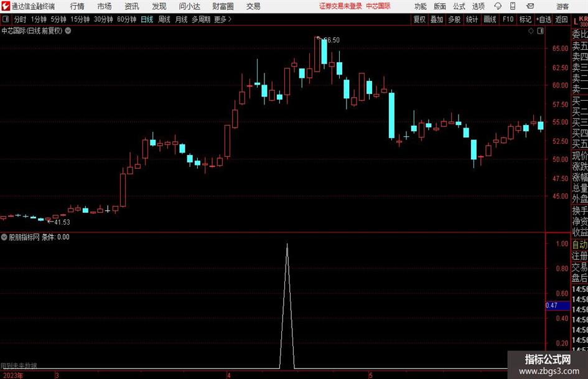Open the 公式 menu

pyautogui.click(x=459, y=6)
